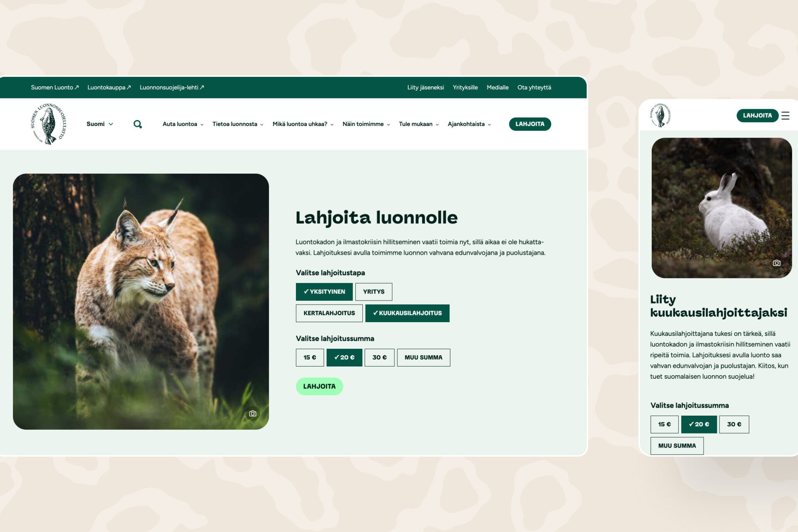Open Suomen Luonto external link
798x532 pixels.
55,87
